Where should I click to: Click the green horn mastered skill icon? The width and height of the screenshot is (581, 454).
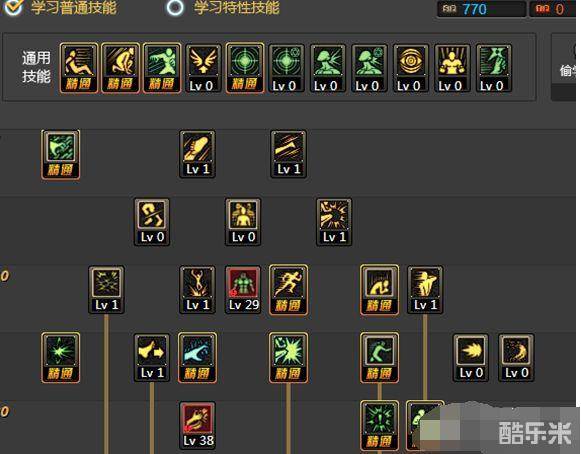click(x=60, y=154)
